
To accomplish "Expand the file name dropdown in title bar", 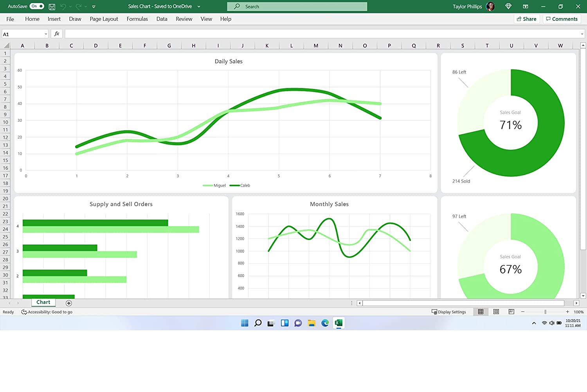I will point(199,7).
